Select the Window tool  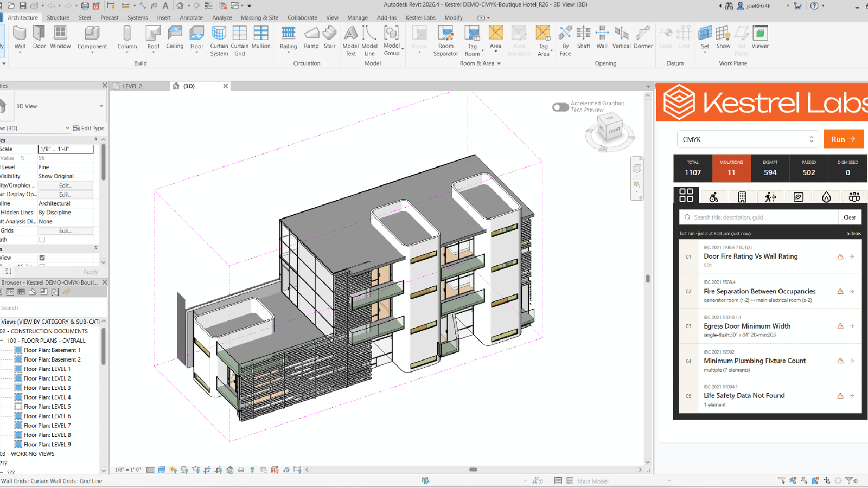tap(60, 38)
